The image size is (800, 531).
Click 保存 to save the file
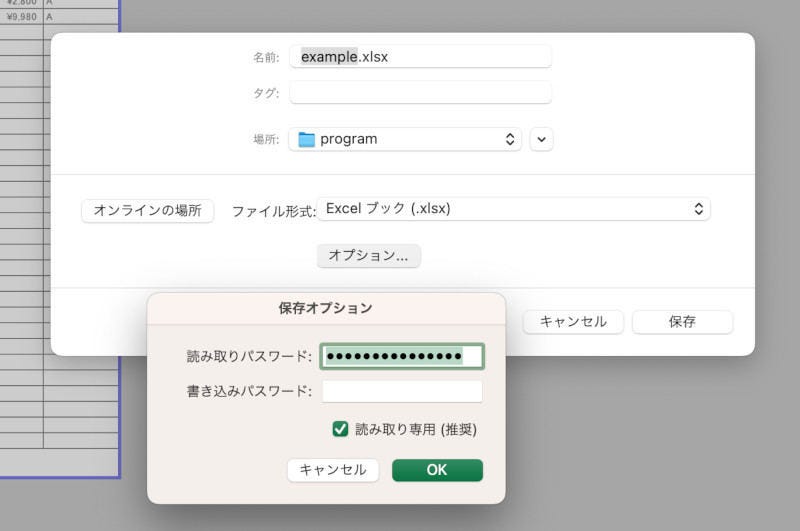point(682,321)
